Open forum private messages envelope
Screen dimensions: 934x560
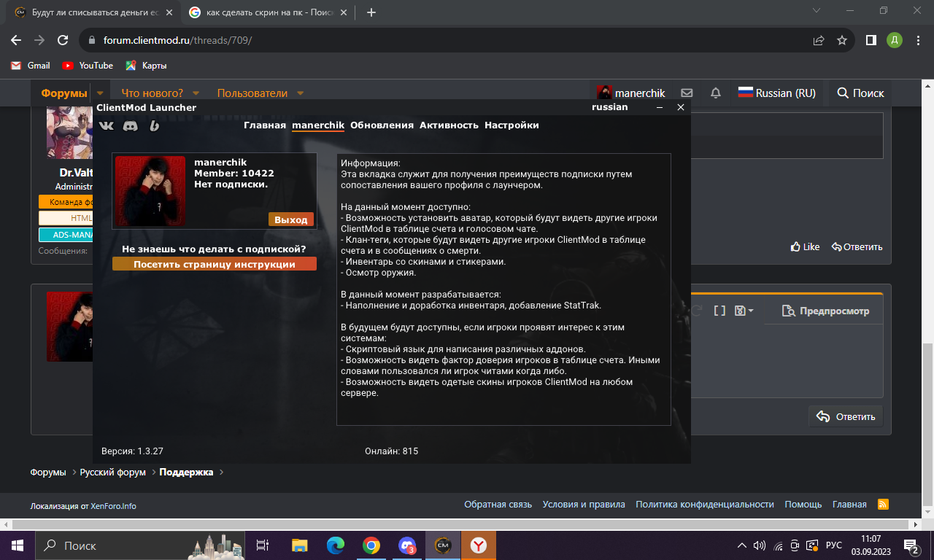click(x=687, y=93)
